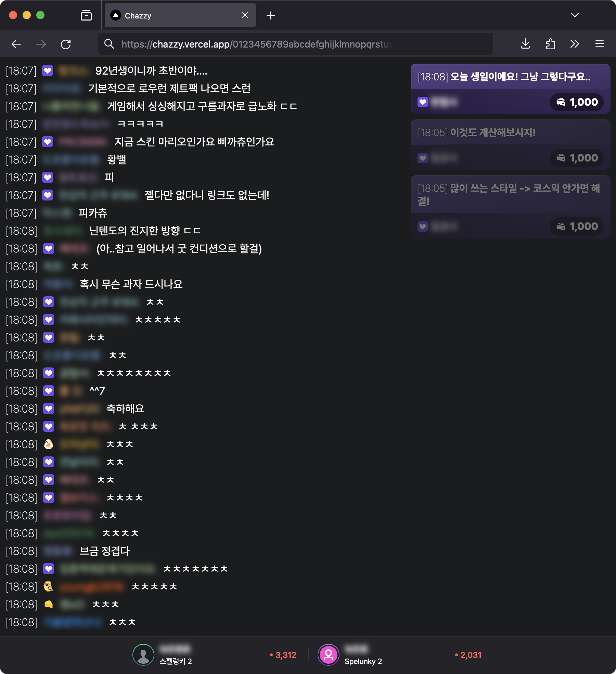Close the Chazzy tab
The height and width of the screenshot is (674, 616).
pos(245,15)
